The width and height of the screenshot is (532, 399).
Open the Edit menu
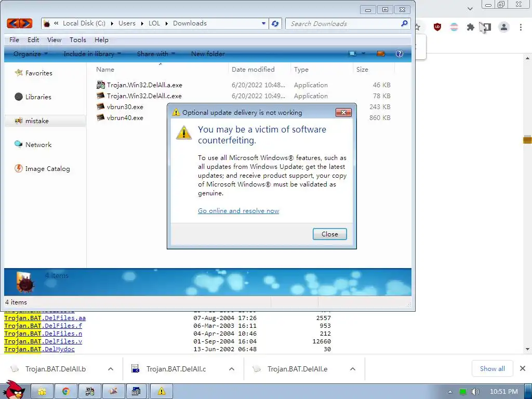tap(33, 39)
